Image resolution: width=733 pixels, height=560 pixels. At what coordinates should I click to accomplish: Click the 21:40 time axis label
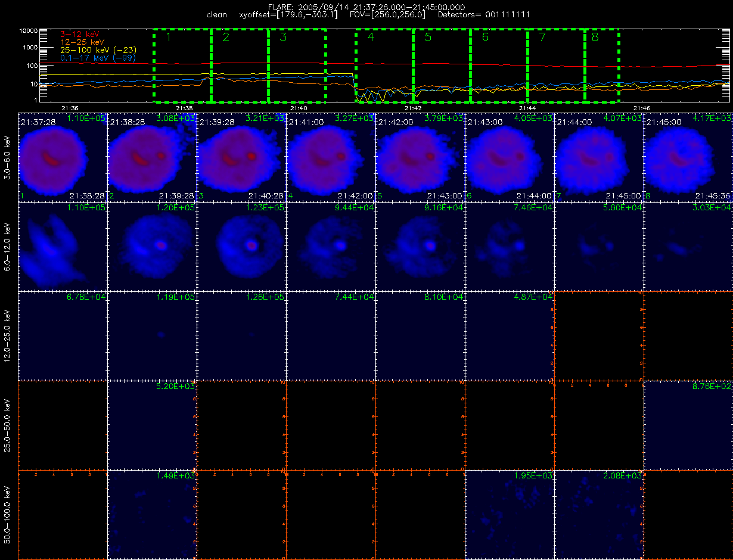click(299, 108)
